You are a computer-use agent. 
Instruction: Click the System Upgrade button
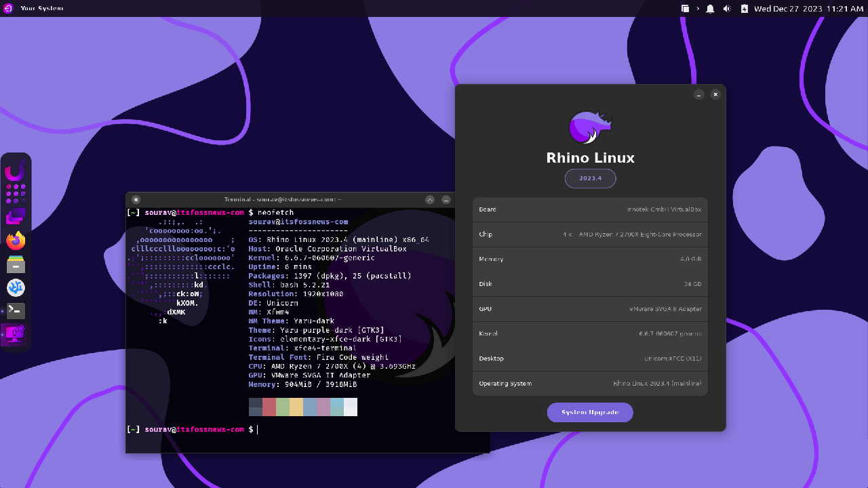pyautogui.click(x=590, y=412)
